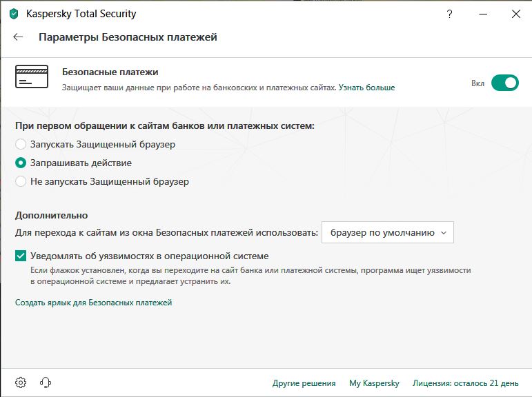Uncheck Уведомлять об уязвимостях checkbox

pyautogui.click(x=21, y=256)
